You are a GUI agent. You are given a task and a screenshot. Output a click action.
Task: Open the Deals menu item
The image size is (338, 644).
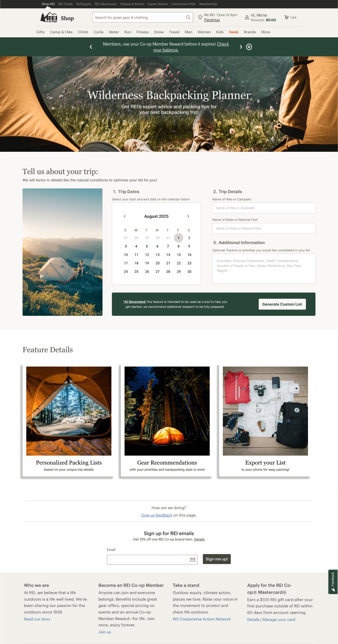coord(234,32)
